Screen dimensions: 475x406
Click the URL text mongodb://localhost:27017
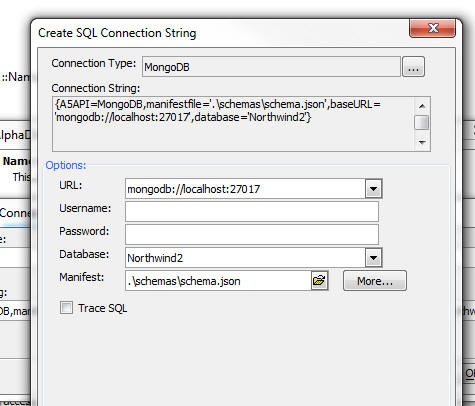[194, 189]
